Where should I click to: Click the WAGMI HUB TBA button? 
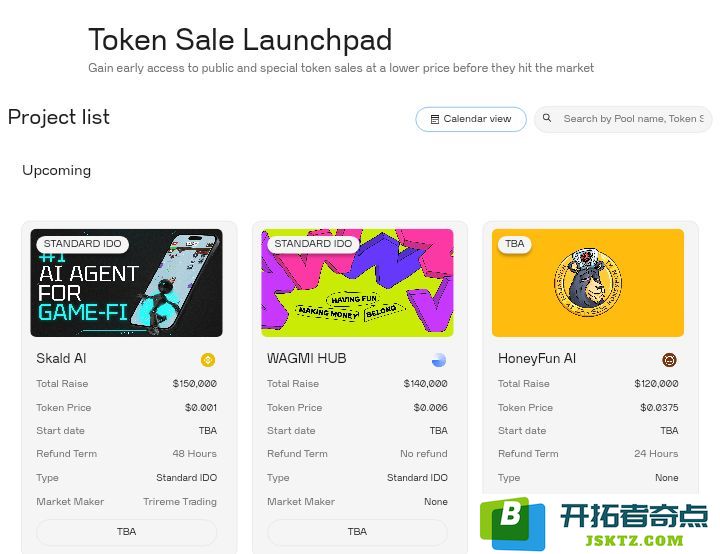point(357,532)
